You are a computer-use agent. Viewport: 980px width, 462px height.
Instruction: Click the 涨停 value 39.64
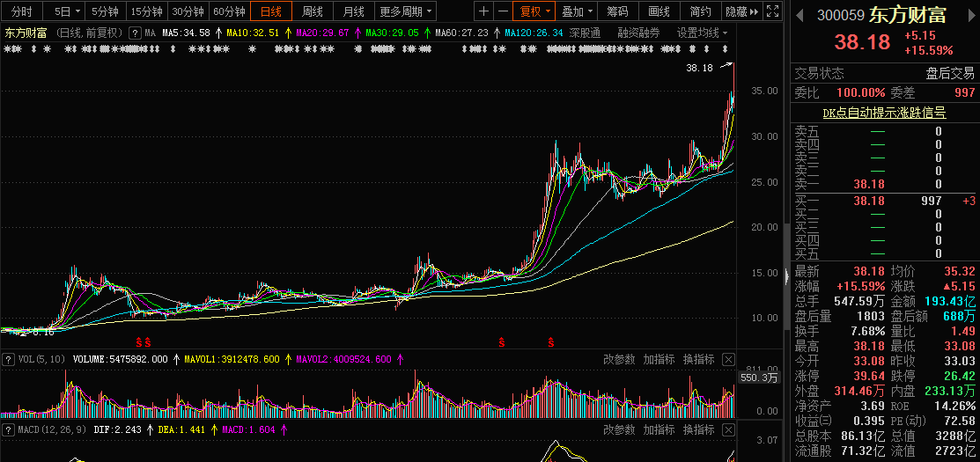coord(869,377)
